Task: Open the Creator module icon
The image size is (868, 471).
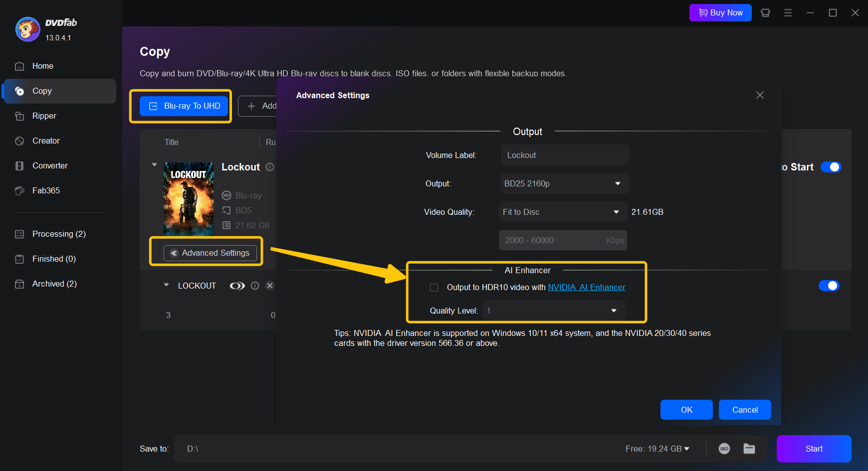Action: (19, 141)
